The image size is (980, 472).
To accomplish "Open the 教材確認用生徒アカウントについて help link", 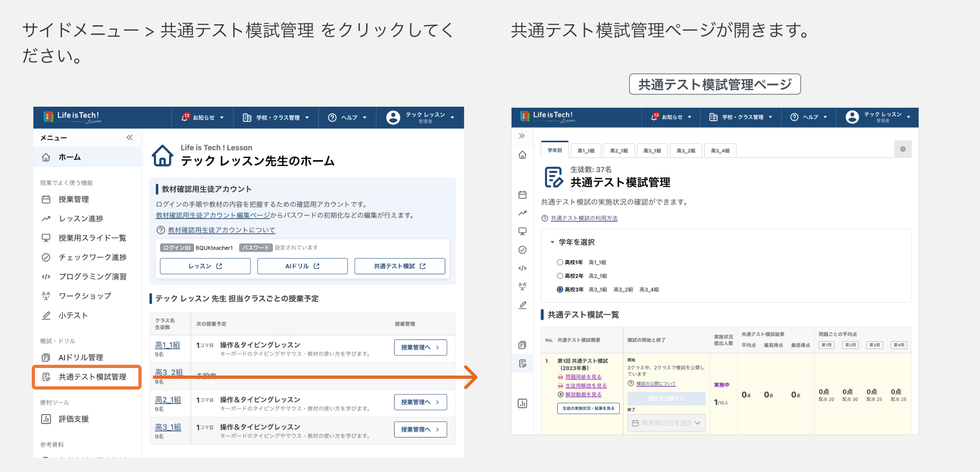I will pyautogui.click(x=221, y=230).
